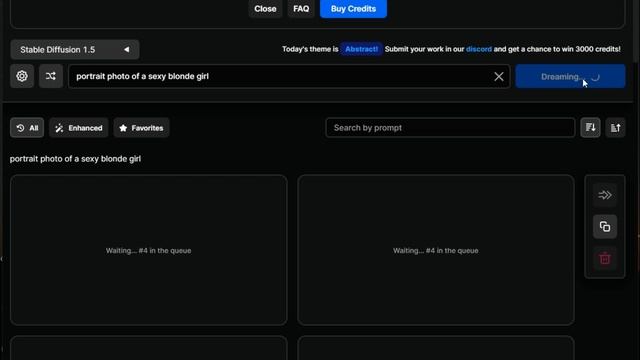This screenshot has width=640, height=360.
Task: Switch to the Enhanced filter tab
Action: [x=79, y=128]
